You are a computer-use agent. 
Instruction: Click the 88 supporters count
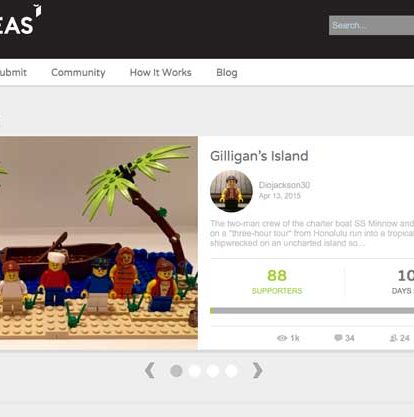[x=277, y=275]
